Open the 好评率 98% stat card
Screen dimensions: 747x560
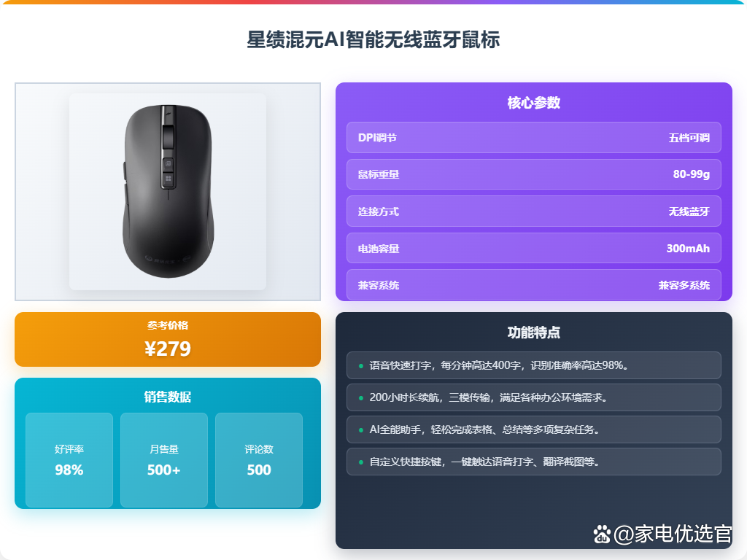(x=69, y=460)
